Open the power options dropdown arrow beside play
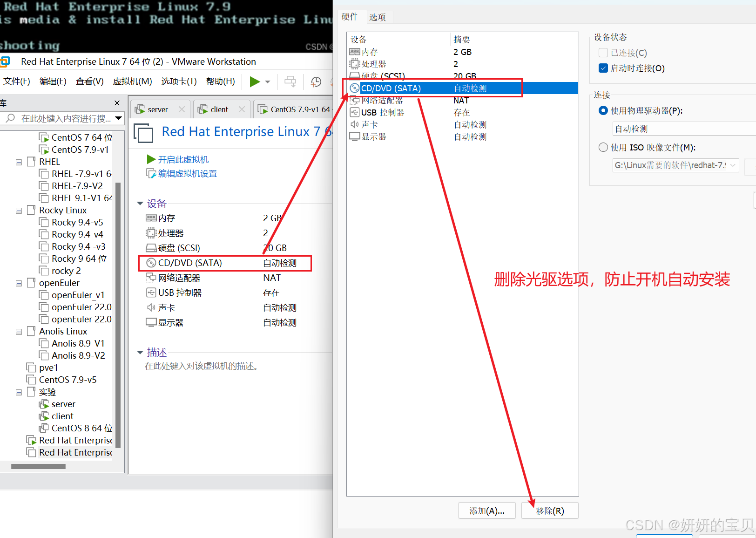The image size is (756, 538). pyautogui.click(x=268, y=82)
